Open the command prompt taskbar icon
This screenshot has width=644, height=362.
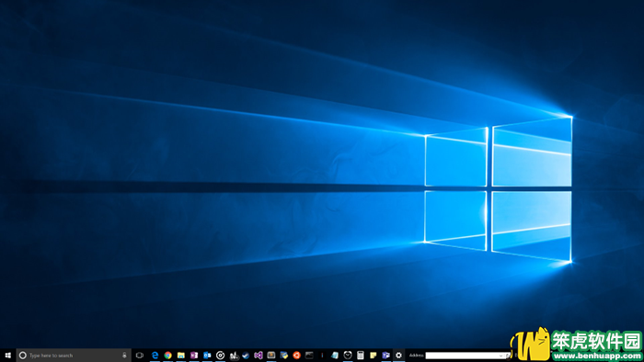pyautogui.click(x=310, y=356)
